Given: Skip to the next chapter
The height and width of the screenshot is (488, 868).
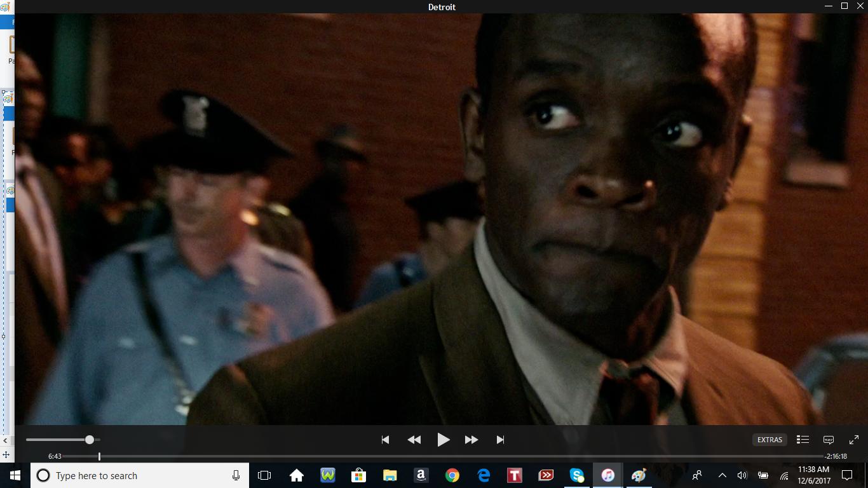Looking at the screenshot, I should pyautogui.click(x=500, y=440).
